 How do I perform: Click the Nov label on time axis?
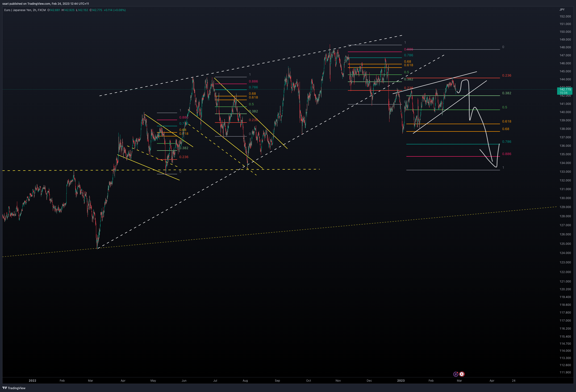point(338,381)
